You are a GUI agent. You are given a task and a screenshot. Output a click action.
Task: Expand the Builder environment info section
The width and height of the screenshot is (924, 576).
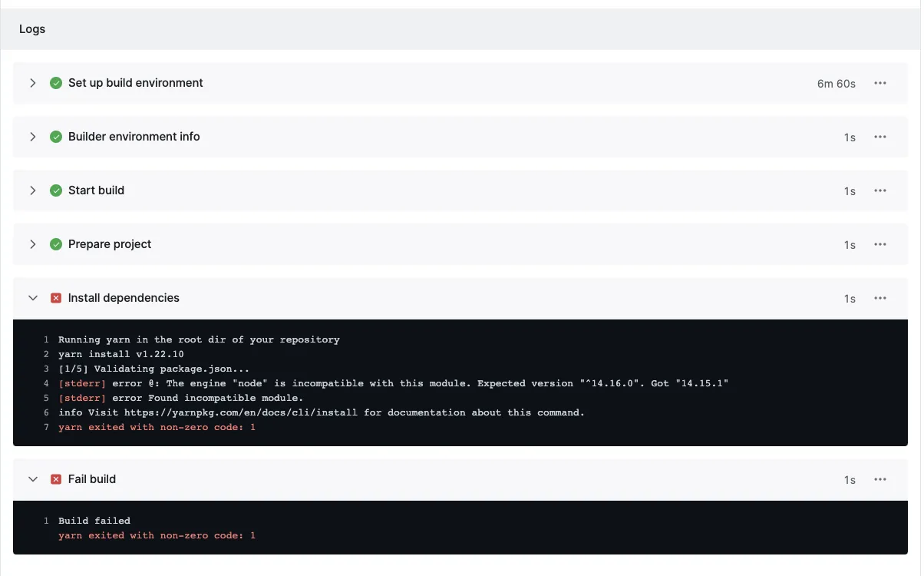33,137
